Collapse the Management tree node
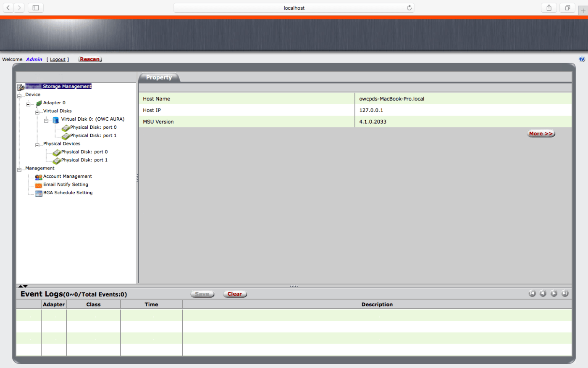This screenshot has height=368, width=588. point(19,170)
